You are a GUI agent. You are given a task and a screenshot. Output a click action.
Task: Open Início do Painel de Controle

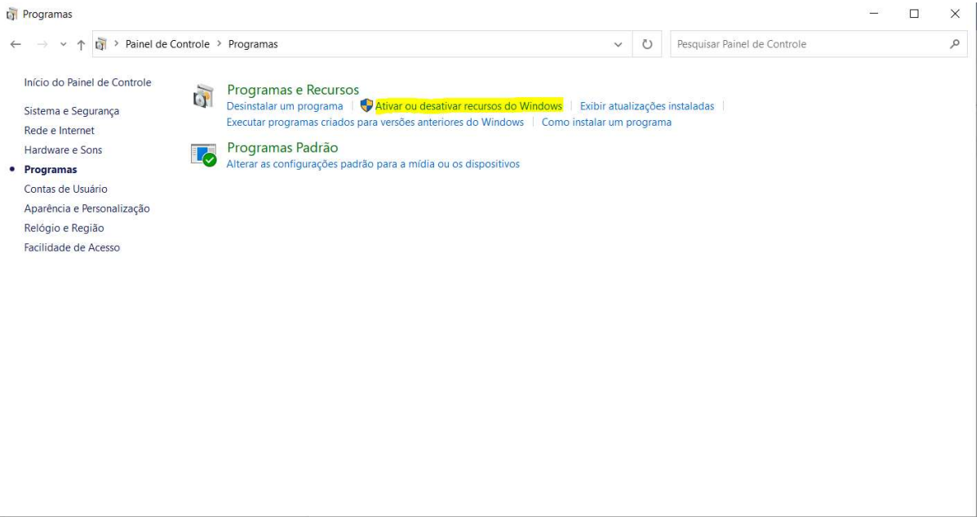pos(87,82)
